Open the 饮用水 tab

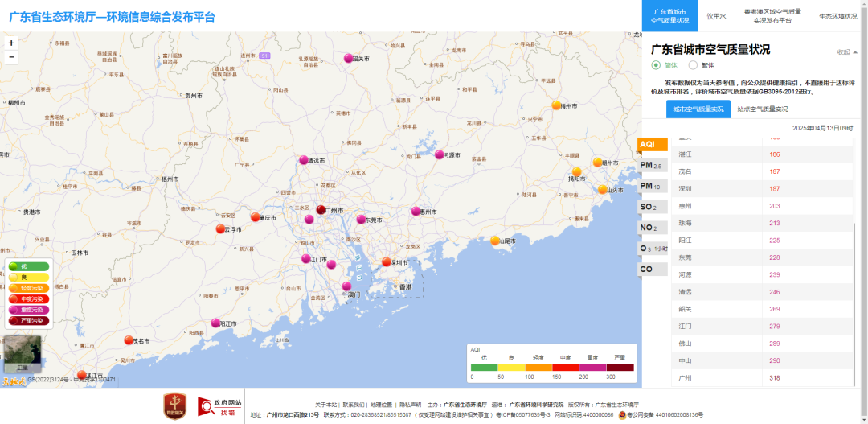click(715, 16)
